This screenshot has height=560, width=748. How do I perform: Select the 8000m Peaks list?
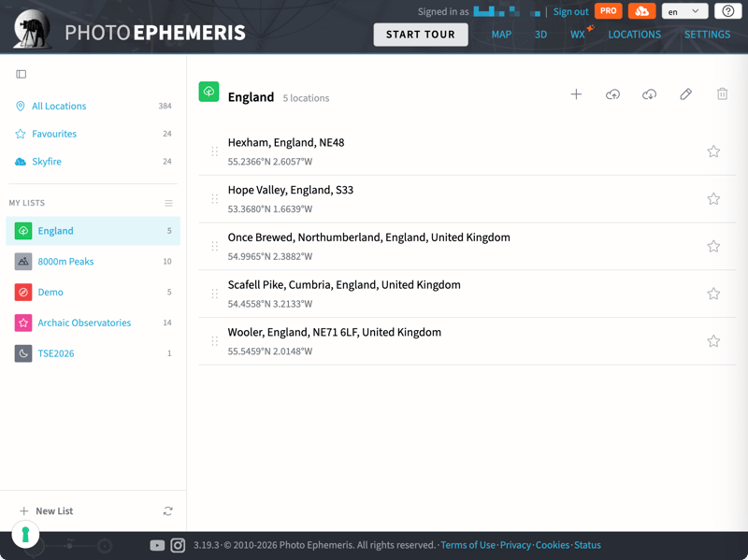[93, 262]
